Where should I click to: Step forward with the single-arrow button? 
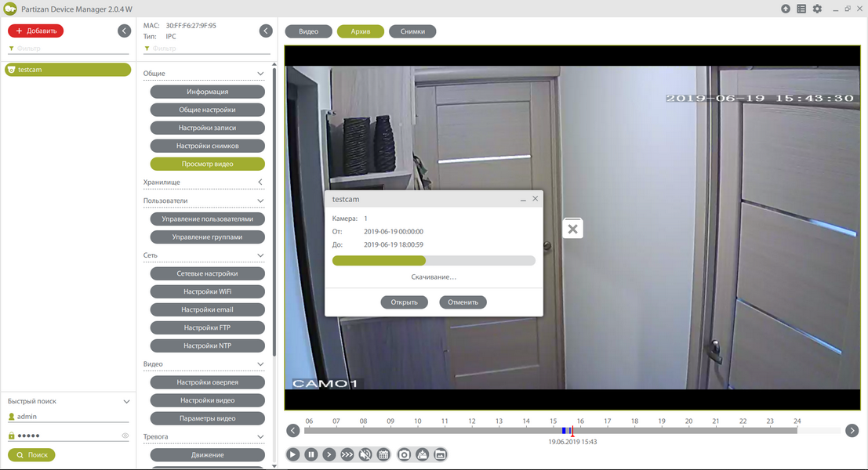329,454
